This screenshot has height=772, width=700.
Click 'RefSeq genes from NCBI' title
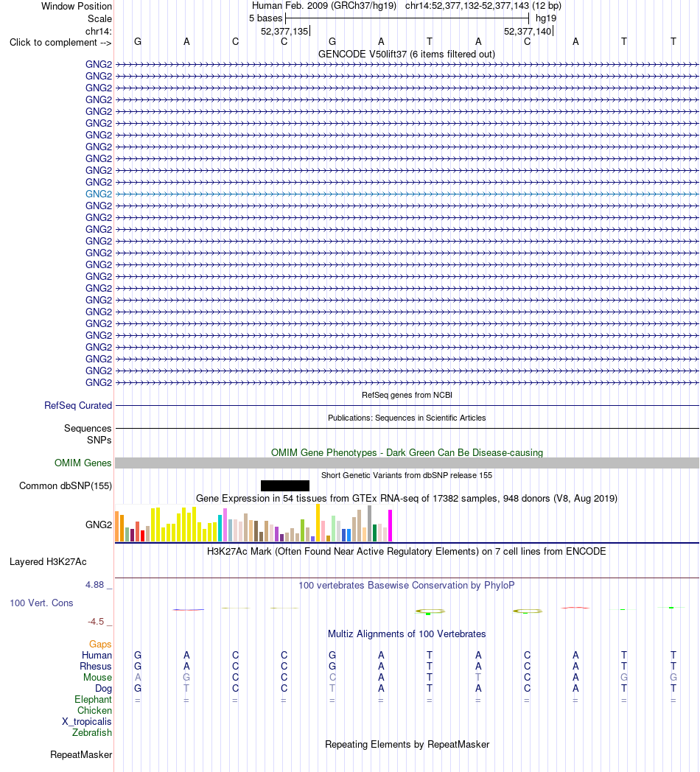point(407,395)
